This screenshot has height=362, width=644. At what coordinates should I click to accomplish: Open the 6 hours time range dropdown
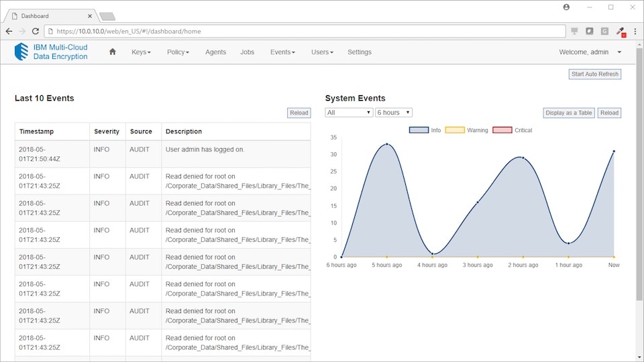tap(394, 113)
